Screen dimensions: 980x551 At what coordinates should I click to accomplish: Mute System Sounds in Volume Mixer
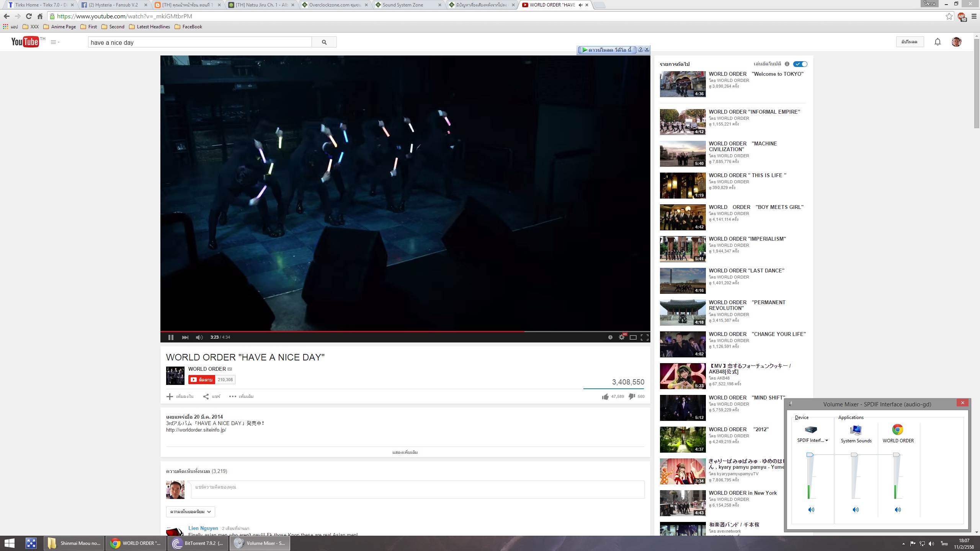click(856, 510)
